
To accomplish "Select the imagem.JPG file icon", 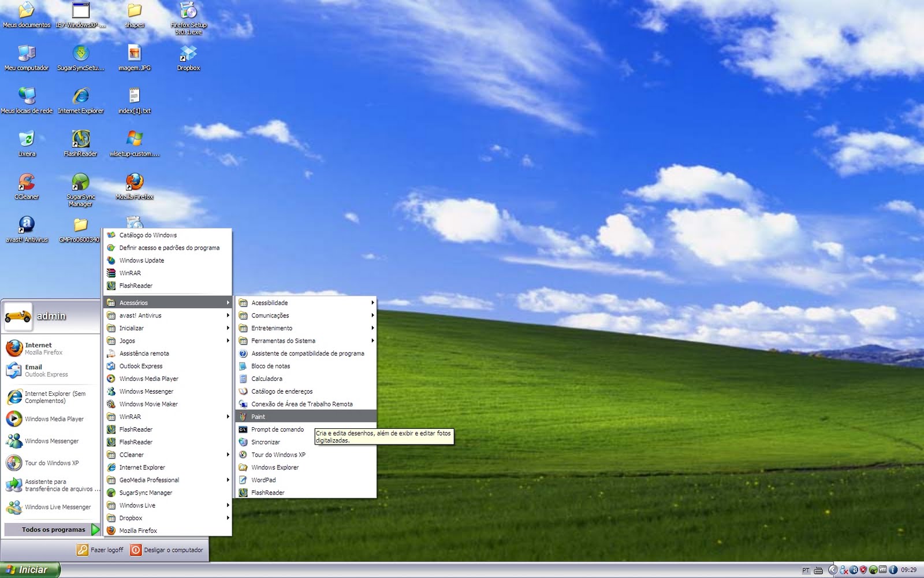I will pos(135,58).
